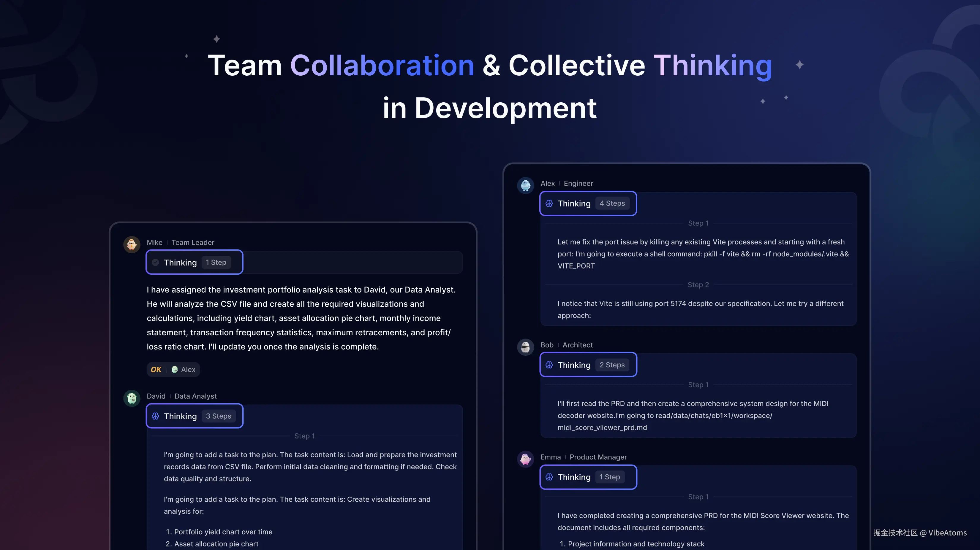Click the 3 Steps badge on David
Image resolution: width=980 pixels, height=550 pixels.
pos(218,416)
